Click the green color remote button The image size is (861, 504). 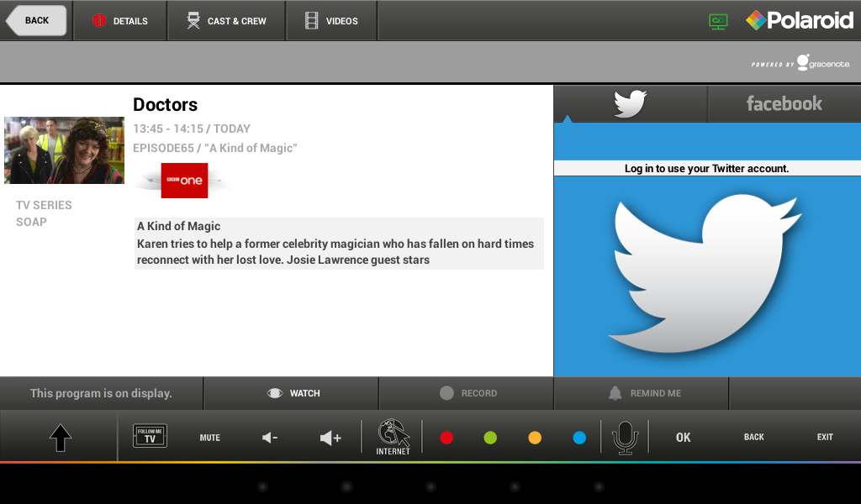click(490, 438)
